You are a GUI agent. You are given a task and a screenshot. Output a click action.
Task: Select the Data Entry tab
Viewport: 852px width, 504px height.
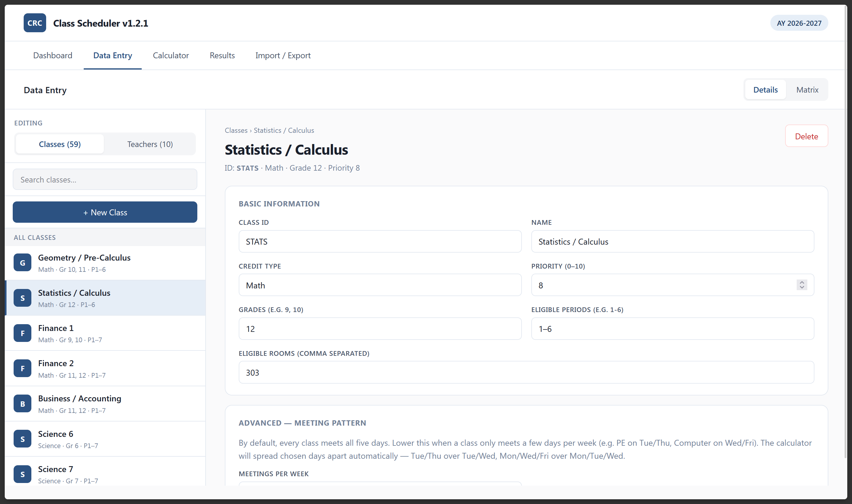[x=113, y=55]
